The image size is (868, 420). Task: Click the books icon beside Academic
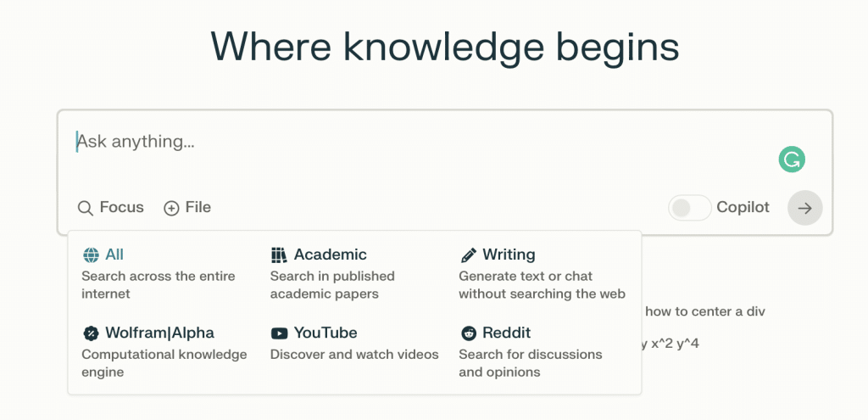point(279,255)
